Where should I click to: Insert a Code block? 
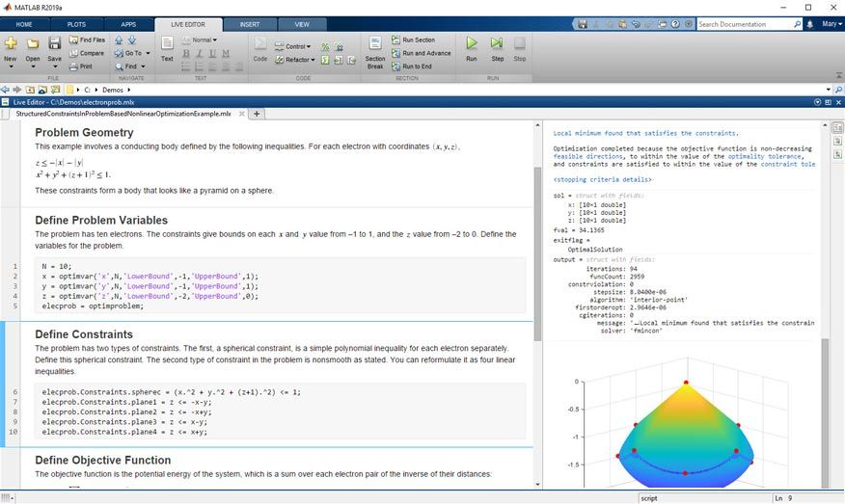tap(260, 48)
